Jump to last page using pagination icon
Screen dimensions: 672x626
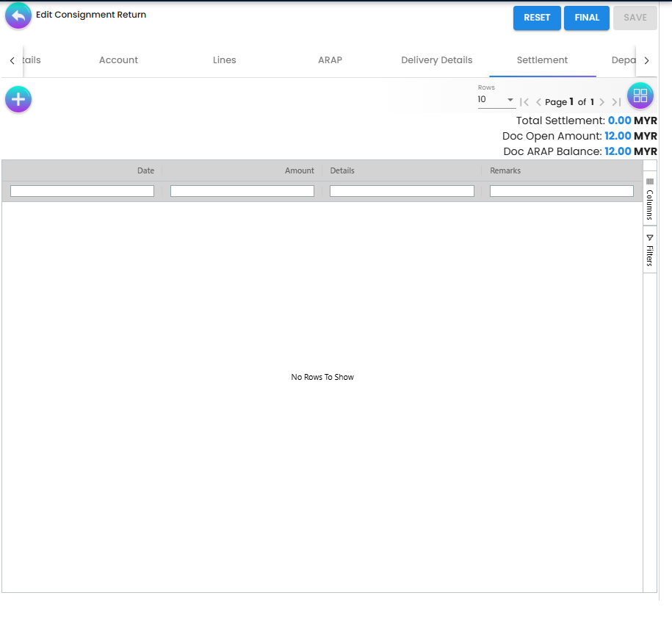[x=616, y=101]
